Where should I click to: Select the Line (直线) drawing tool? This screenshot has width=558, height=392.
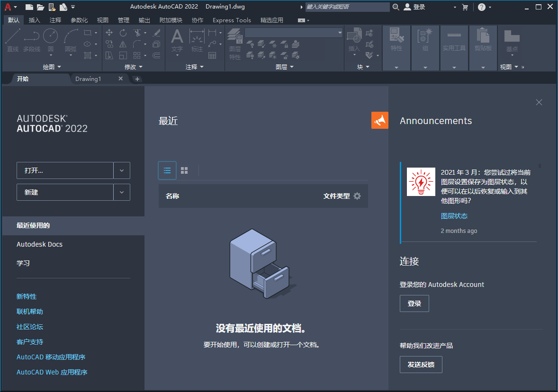(x=12, y=38)
